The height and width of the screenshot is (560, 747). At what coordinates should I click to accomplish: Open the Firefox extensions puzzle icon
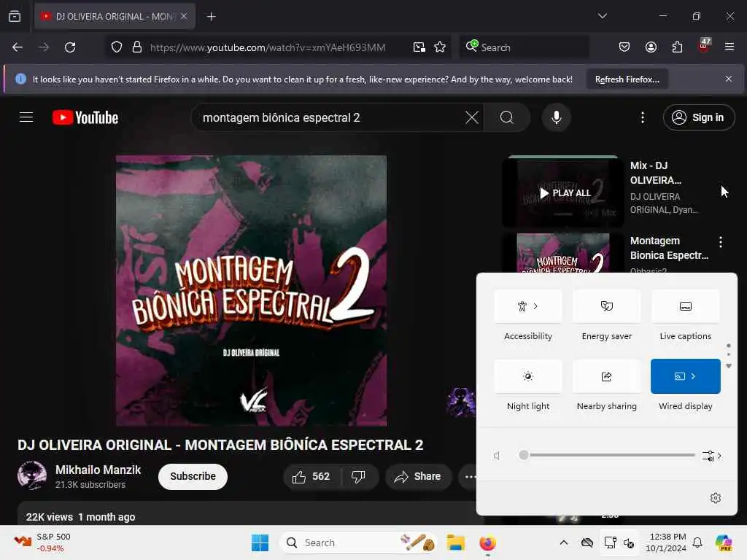pos(677,47)
